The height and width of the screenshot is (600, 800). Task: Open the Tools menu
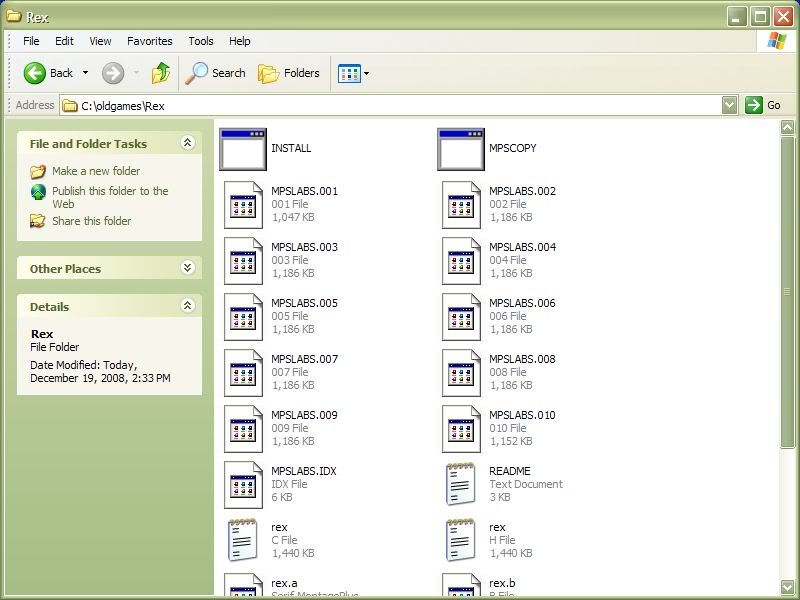[x=201, y=41]
